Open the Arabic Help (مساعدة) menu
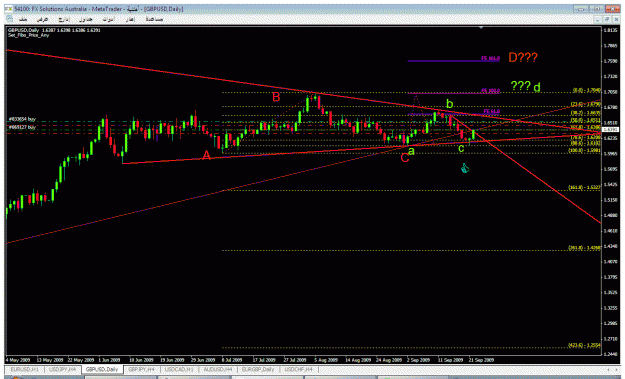The image size is (625, 379). (154, 19)
